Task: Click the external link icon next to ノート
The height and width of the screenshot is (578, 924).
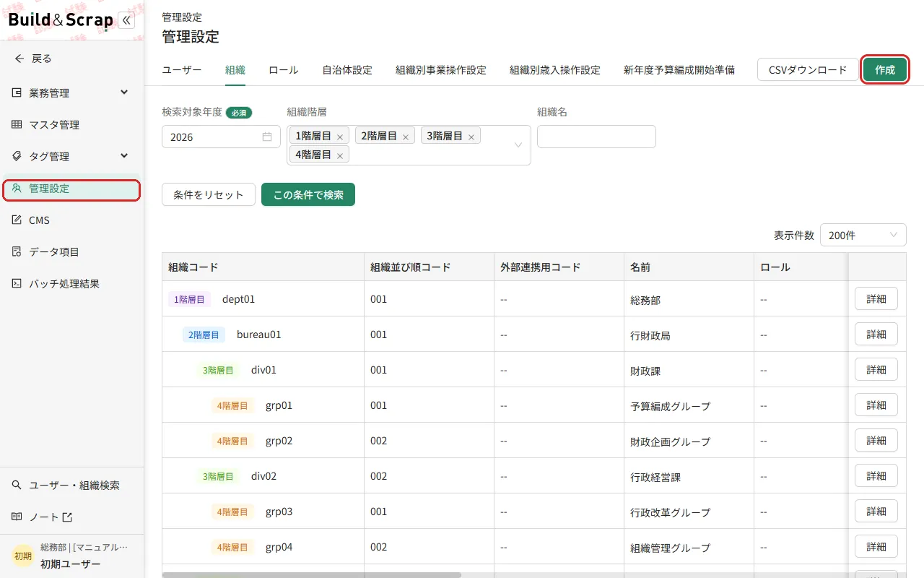Action: [x=67, y=517]
